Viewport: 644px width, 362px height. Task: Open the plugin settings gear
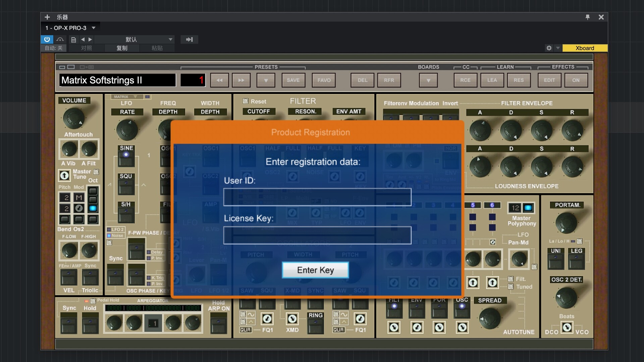click(x=549, y=48)
